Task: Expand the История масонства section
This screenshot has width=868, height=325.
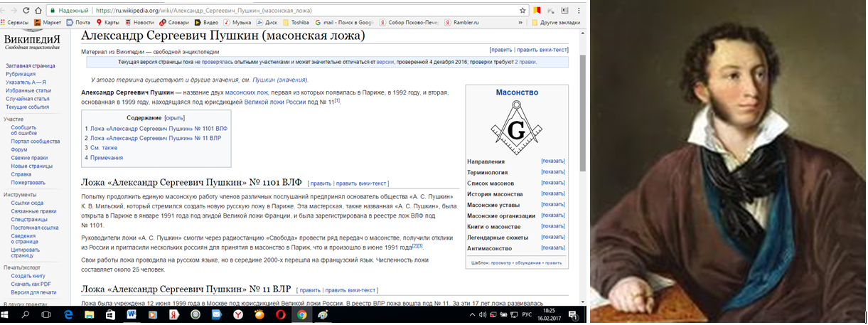Action: pos(552,193)
